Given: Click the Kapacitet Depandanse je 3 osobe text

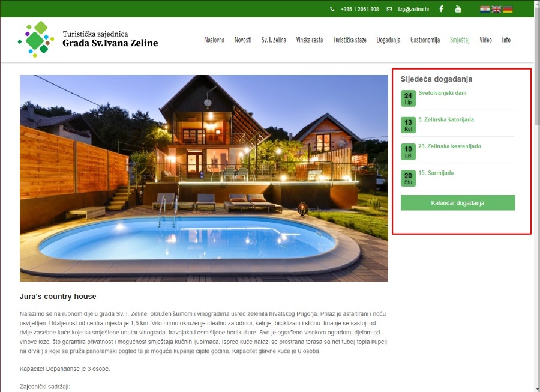Looking at the screenshot, I should [65, 369].
